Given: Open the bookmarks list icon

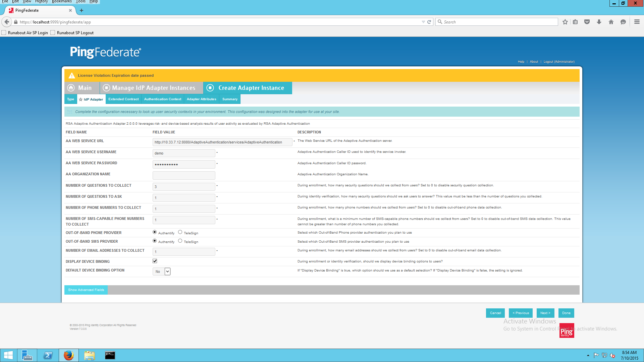Looking at the screenshot, I should (575, 22).
